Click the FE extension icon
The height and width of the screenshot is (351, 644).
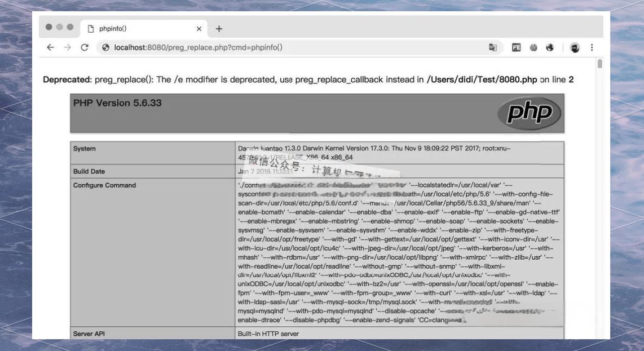pyautogui.click(x=516, y=48)
